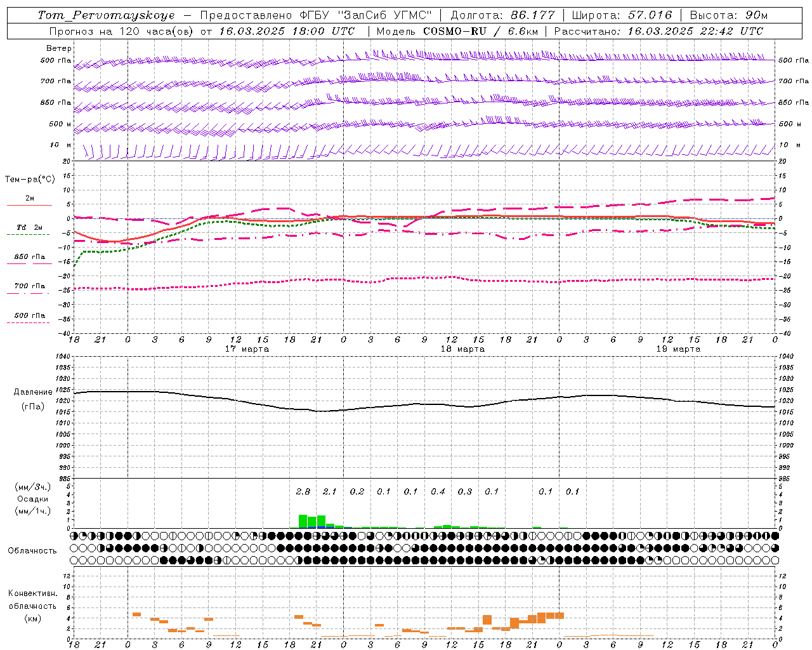Click the (мм/3ч.) precipitation unit label
Viewport: 812px width, 650px height.
[32, 487]
